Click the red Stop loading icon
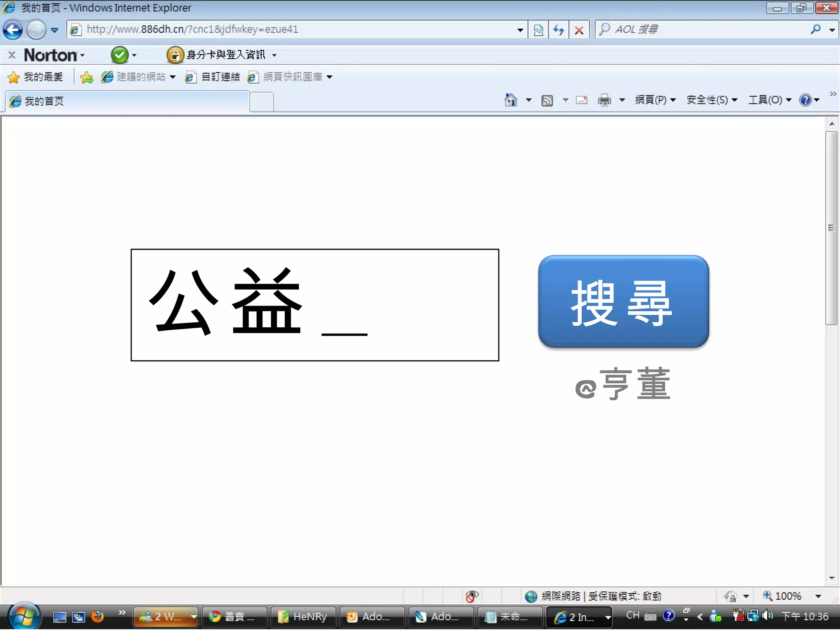 (x=579, y=30)
